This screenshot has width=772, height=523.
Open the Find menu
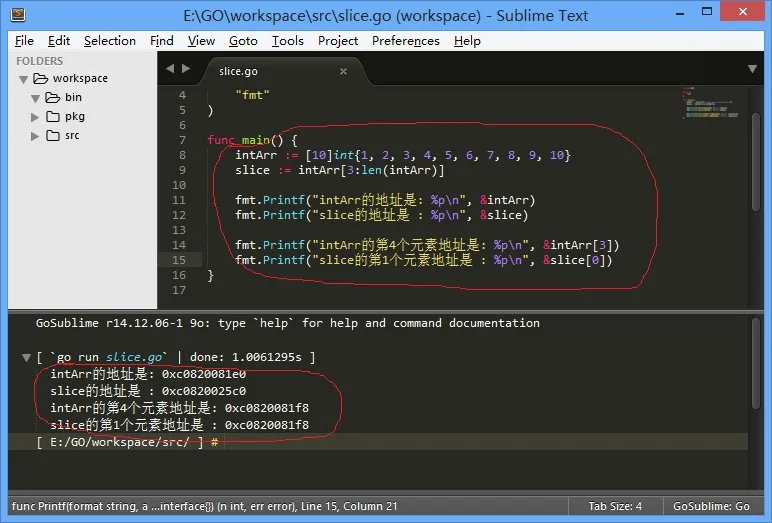click(161, 41)
